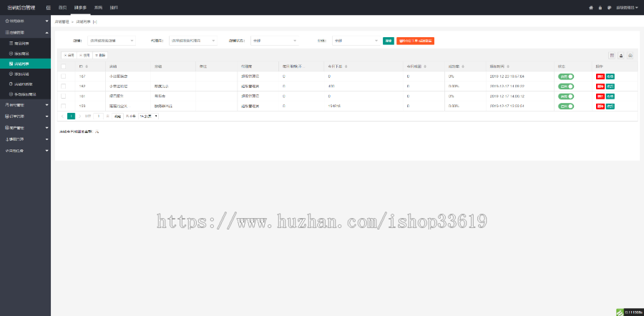Viewport: 644px width, 316px height.
Task: Open the admin user dropdown in top-right
Action: [627, 7]
